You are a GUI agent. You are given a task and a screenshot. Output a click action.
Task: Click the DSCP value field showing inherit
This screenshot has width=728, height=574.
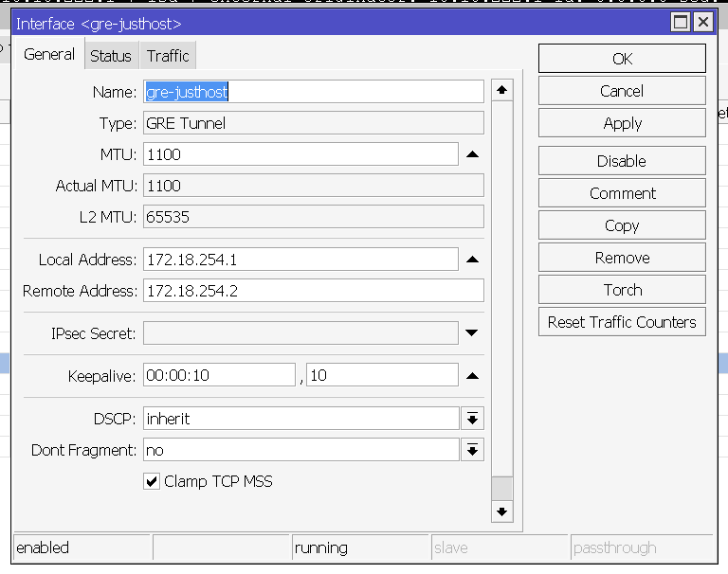[x=301, y=419]
